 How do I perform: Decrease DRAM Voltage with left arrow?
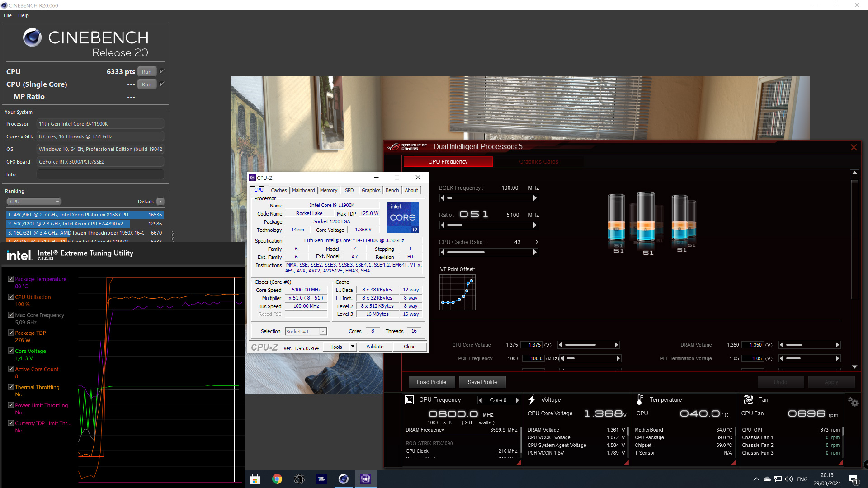click(x=782, y=345)
